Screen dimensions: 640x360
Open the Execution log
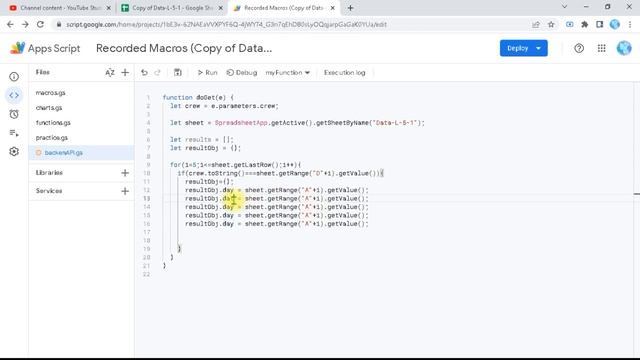coord(344,73)
